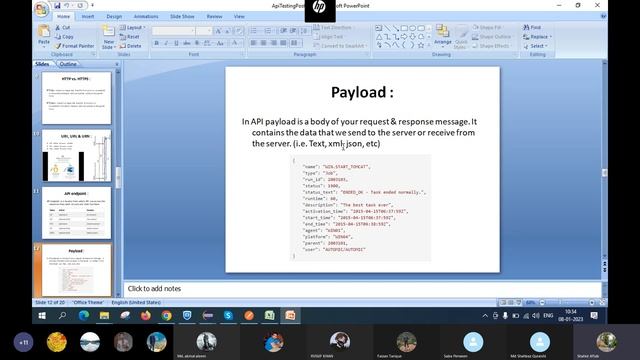This screenshot has width=640, height=360.
Task: Open Text Direction options
Action: point(334,27)
